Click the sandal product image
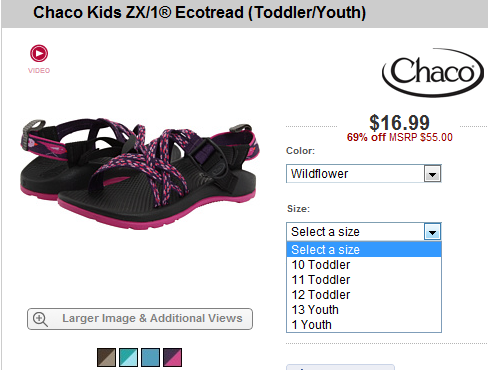Viewport: 488px width, 370px height. tap(139, 173)
